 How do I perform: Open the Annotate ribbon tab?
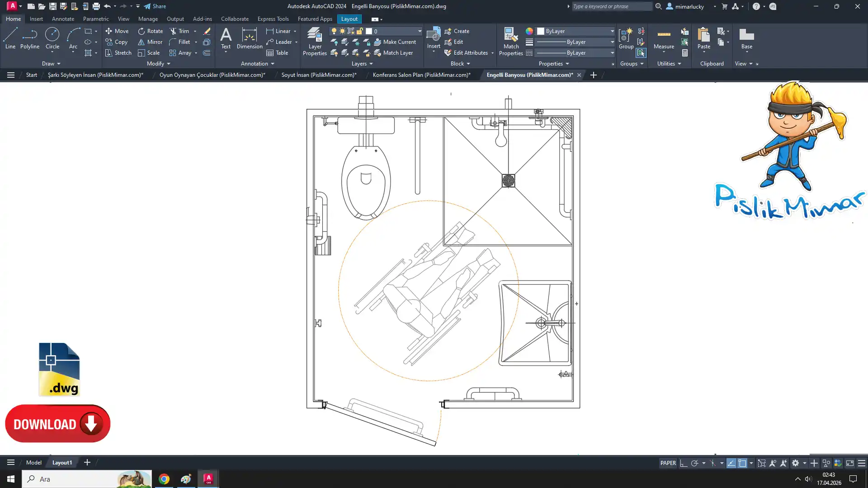tap(63, 19)
